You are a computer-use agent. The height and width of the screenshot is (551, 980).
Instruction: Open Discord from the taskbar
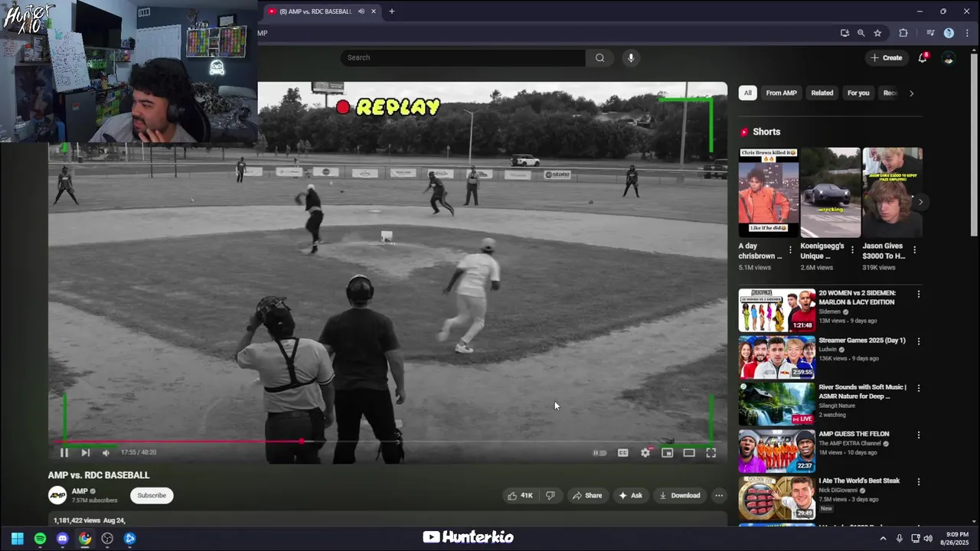point(63,539)
